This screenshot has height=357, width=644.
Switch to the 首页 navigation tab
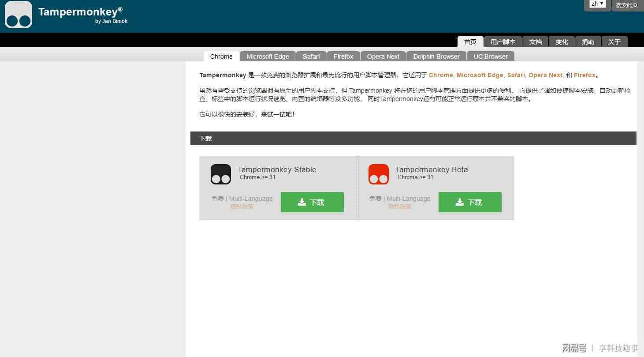pos(470,41)
